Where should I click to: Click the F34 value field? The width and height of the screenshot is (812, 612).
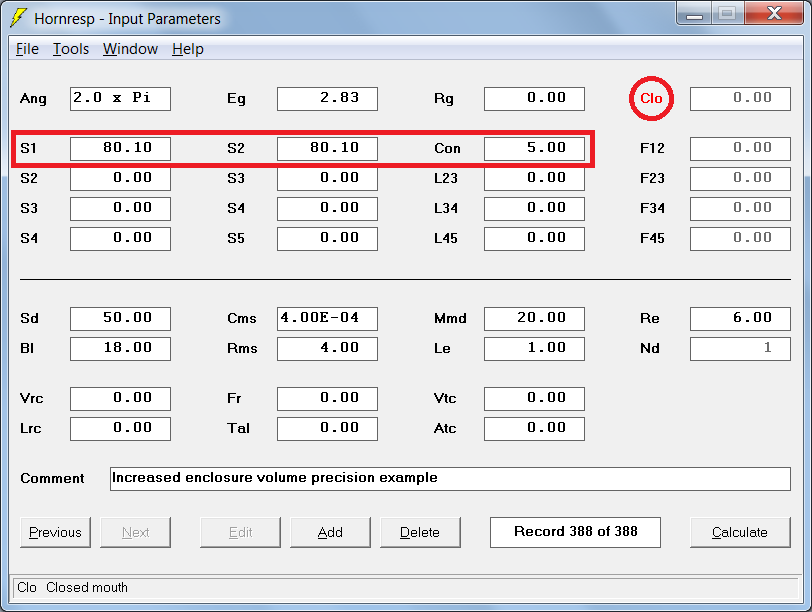pos(740,209)
